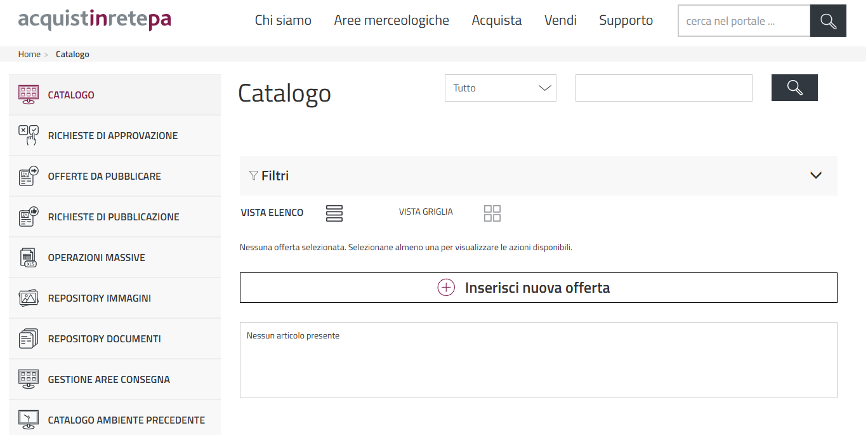Switch to Vista Elenco list view
Screen dimensions: 868x435
coord(334,213)
